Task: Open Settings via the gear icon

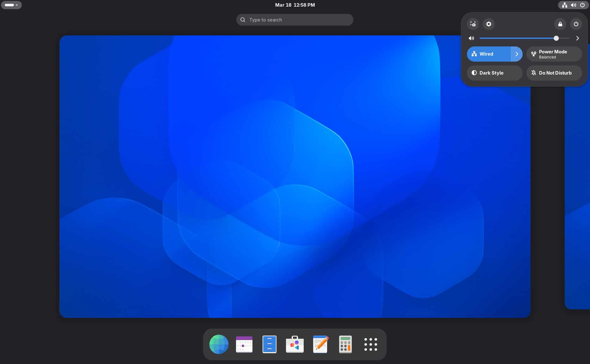Action: click(x=489, y=24)
